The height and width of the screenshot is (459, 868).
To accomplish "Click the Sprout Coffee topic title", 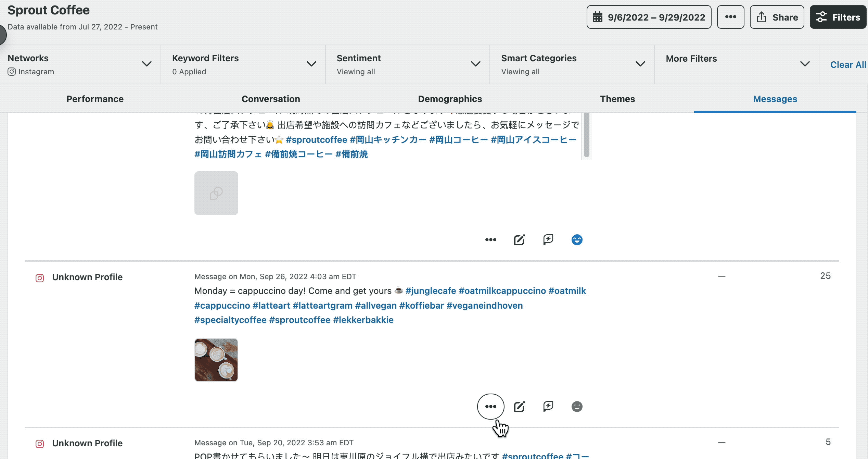I will point(49,10).
